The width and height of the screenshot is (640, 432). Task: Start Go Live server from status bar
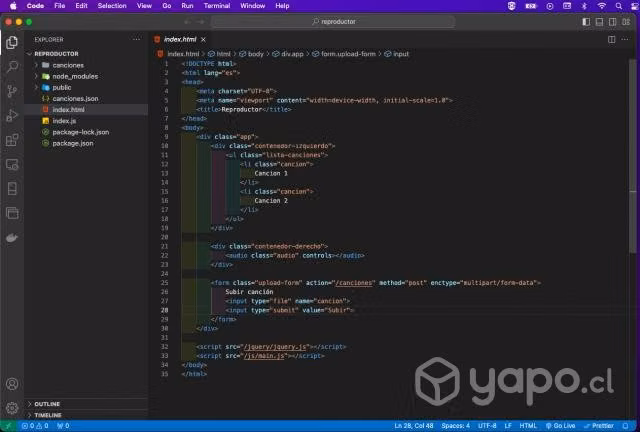560,426
